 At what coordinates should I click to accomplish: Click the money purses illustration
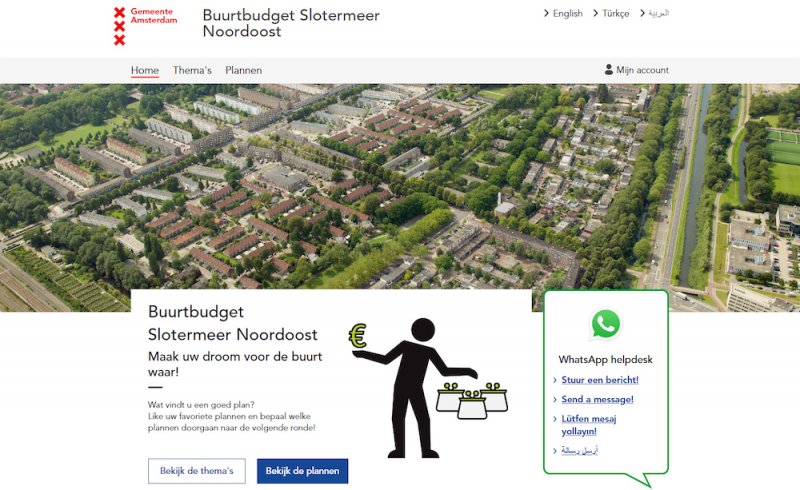pyautogui.click(x=472, y=401)
